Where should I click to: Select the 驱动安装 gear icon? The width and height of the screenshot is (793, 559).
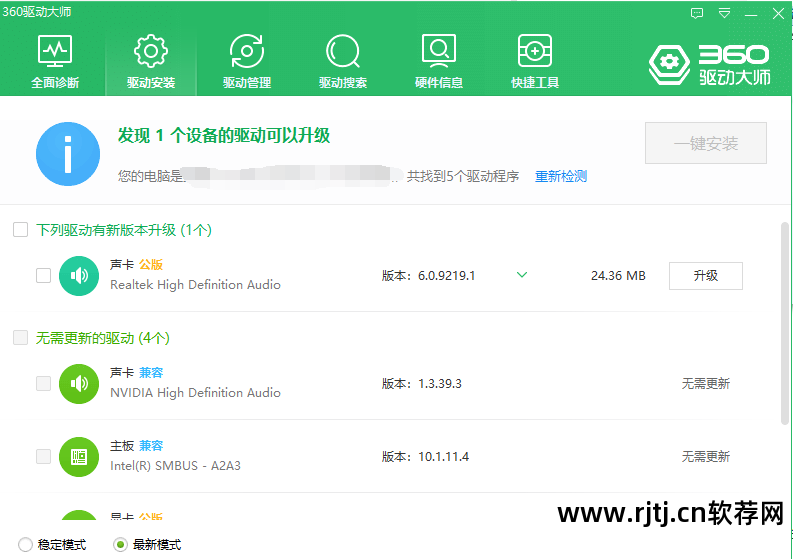click(151, 51)
